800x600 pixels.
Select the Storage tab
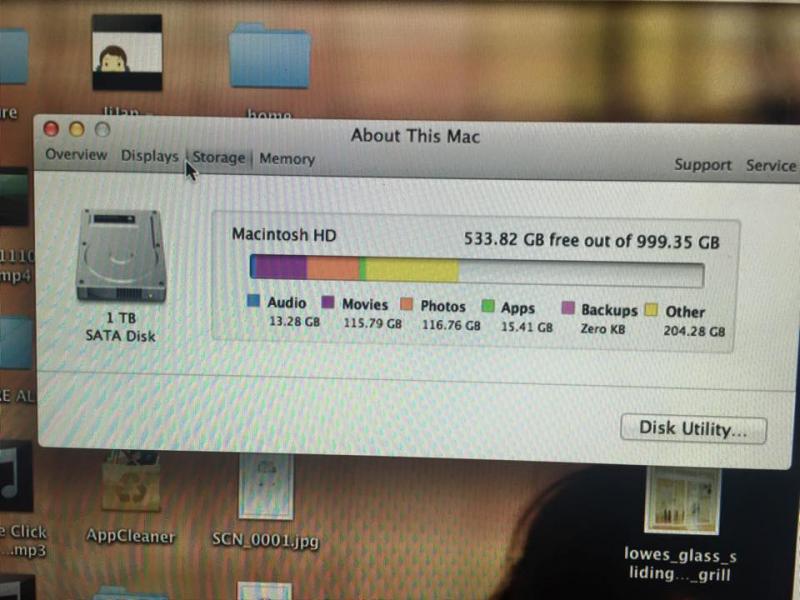219,158
